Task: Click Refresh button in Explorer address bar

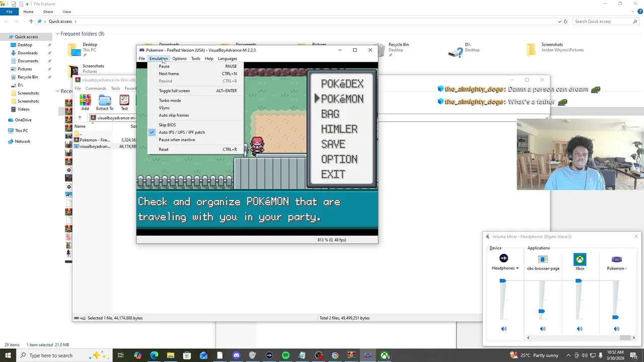Action: coord(566,22)
